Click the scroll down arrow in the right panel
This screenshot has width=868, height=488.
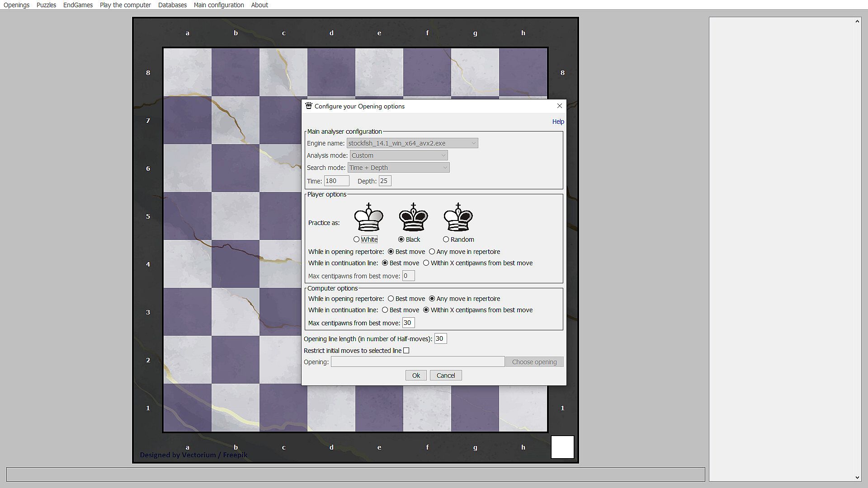(x=857, y=477)
